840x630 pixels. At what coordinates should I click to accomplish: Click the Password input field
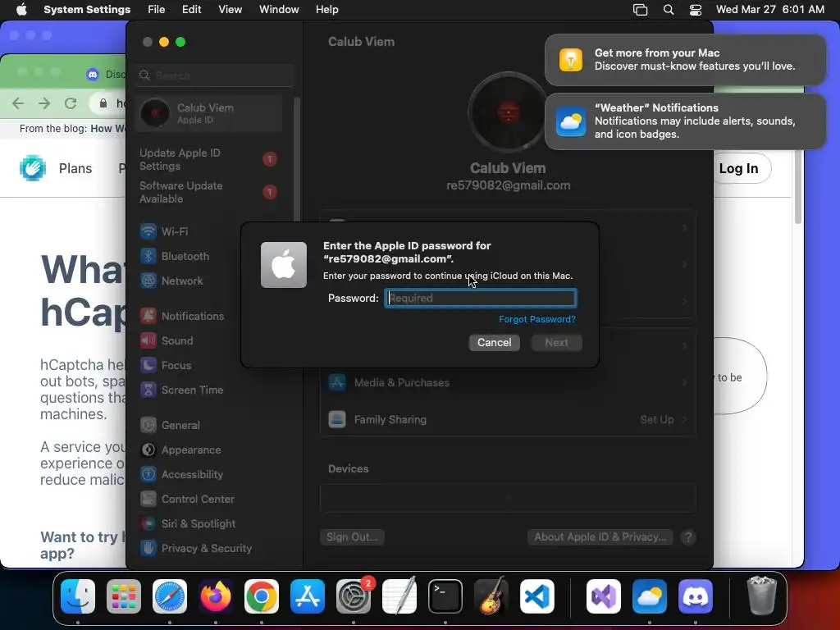(x=481, y=298)
